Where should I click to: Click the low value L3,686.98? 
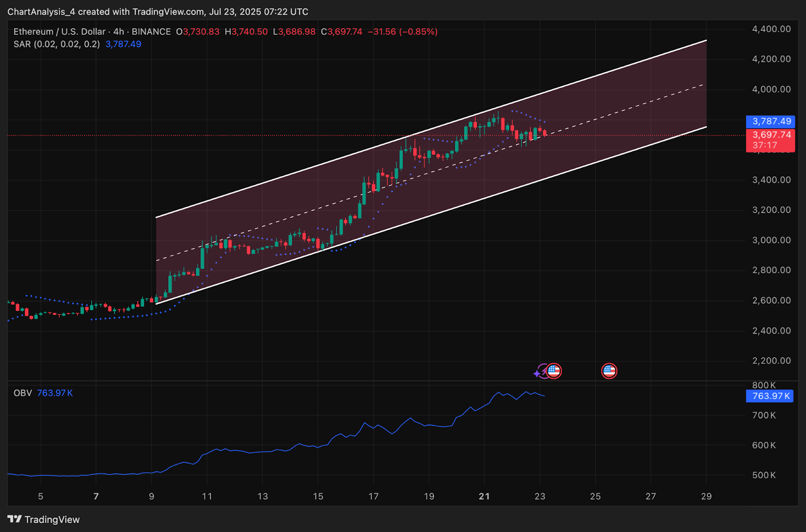[294, 32]
